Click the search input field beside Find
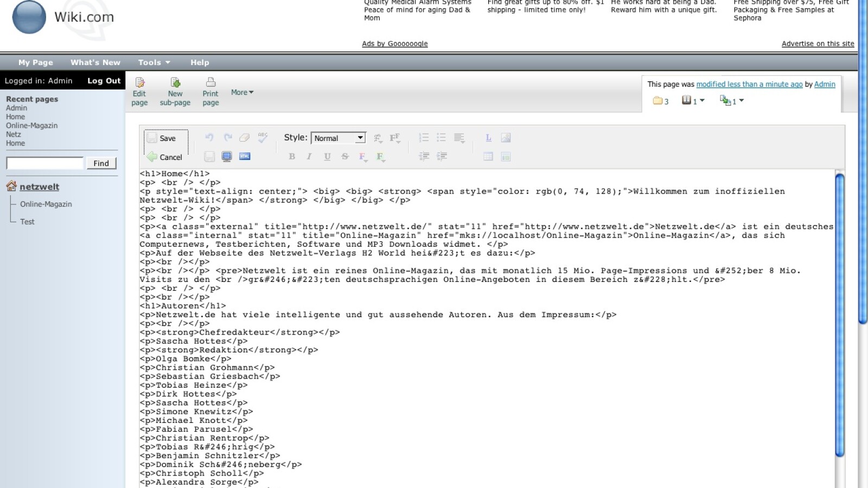Viewport: 868px width, 488px height. point(45,163)
